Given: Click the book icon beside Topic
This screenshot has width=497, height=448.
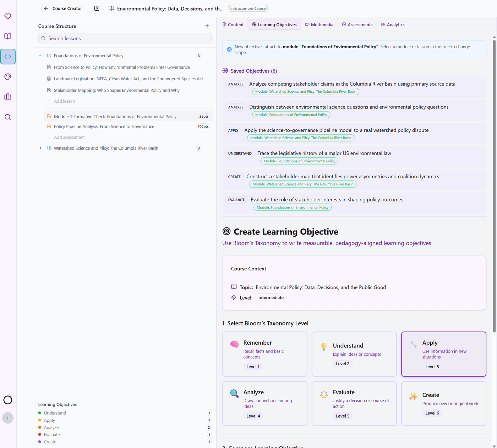Looking at the screenshot, I should coord(234,287).
